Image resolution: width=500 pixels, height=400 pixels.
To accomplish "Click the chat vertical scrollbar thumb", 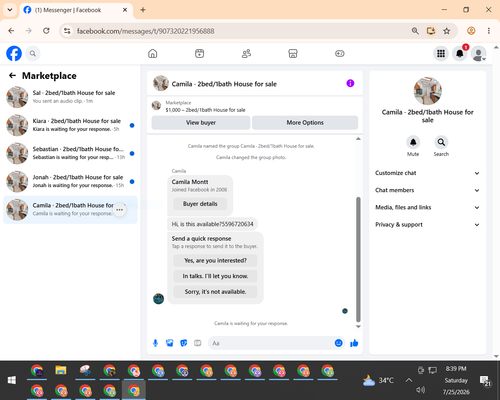I will 358,259.
